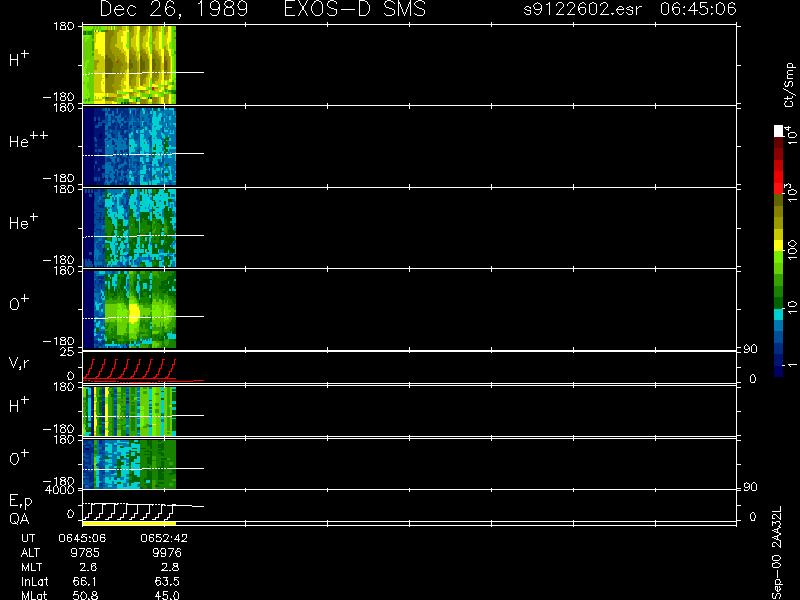Click the upper O+ panel label
Viewport: 800px width, 600px height.
click(x=19, y=304)
